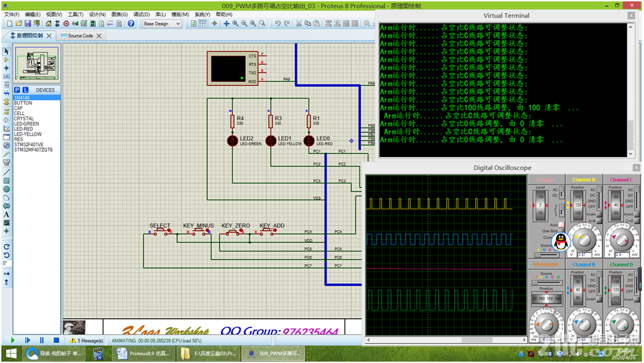Click the Virtual Terminal vertical scrollbar
Screen dimensions: 644x363
tap(631, 91)
